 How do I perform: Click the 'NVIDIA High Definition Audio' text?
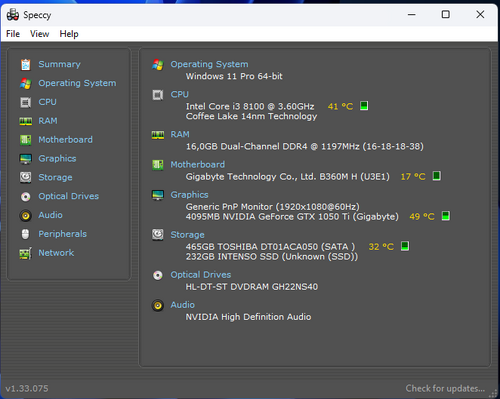click(x=248, y=317)
